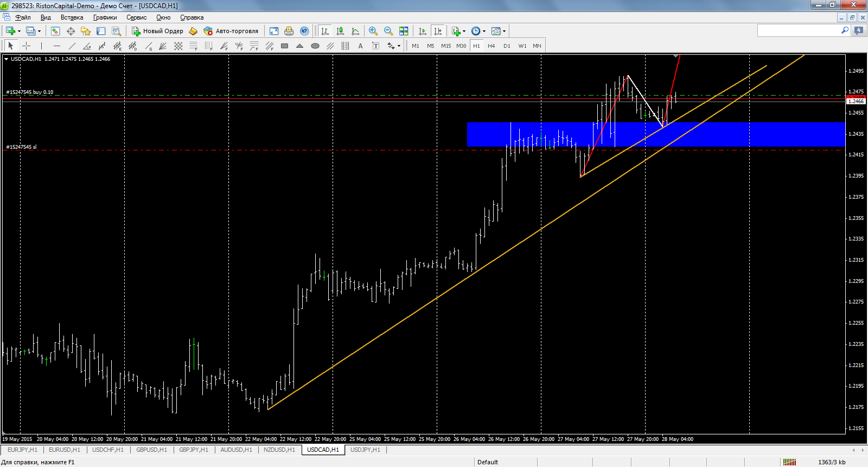This screenshot has height=467, width=868.
Task: Select the Text Label tool
Action: [375, 46]
